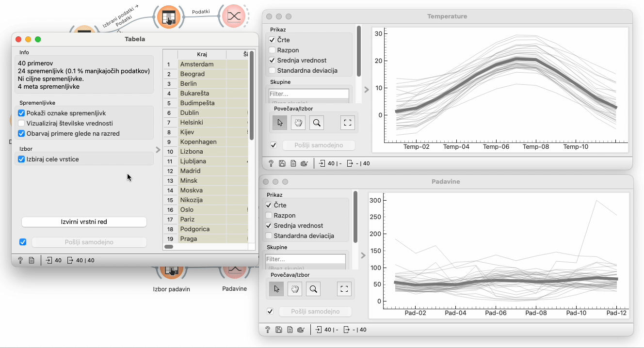Viewport: 644px width, 348px height.
Task: Hide the Padavine side panel via the arrow
Action: (x=363, y=255)
